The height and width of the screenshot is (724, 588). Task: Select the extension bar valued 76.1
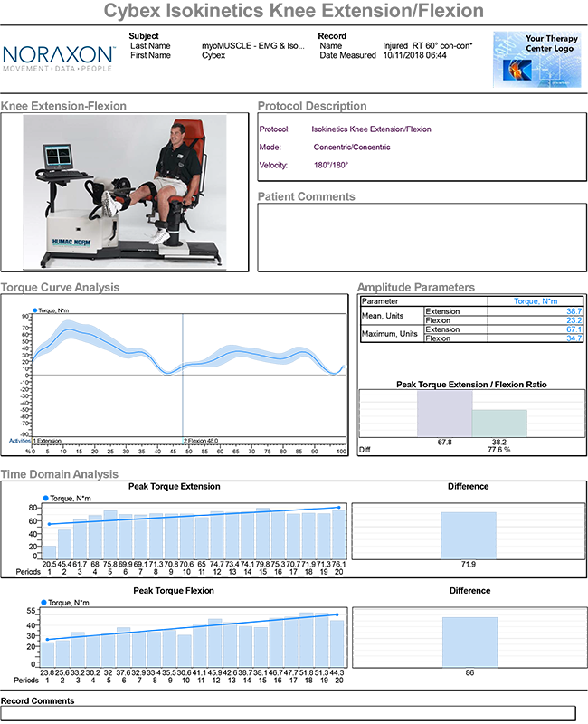point(338,535)
